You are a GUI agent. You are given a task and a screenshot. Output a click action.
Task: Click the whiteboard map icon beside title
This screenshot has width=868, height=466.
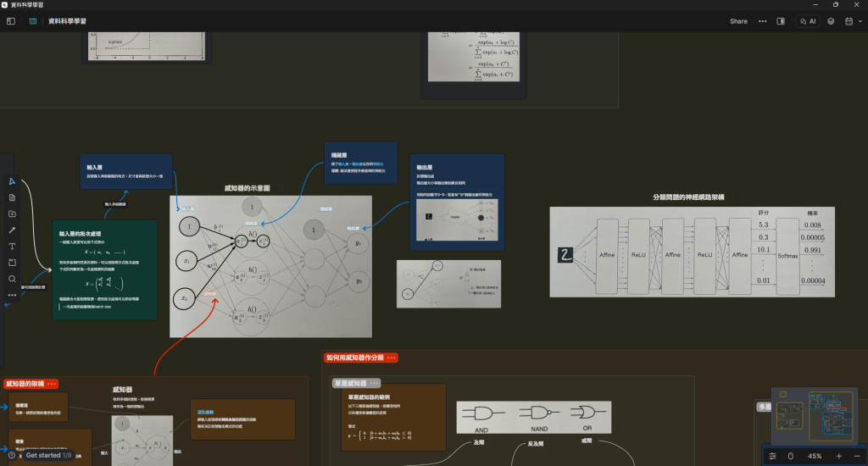coord(33,21)
